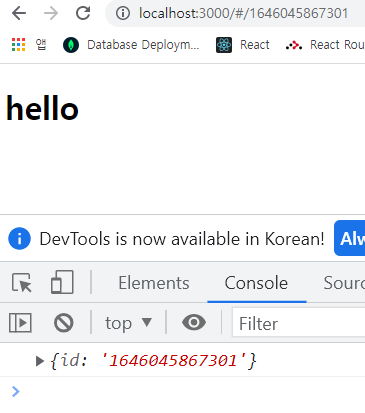
Task: Open the 'top' JavaScript context dropdown
Action: [128, 323]
